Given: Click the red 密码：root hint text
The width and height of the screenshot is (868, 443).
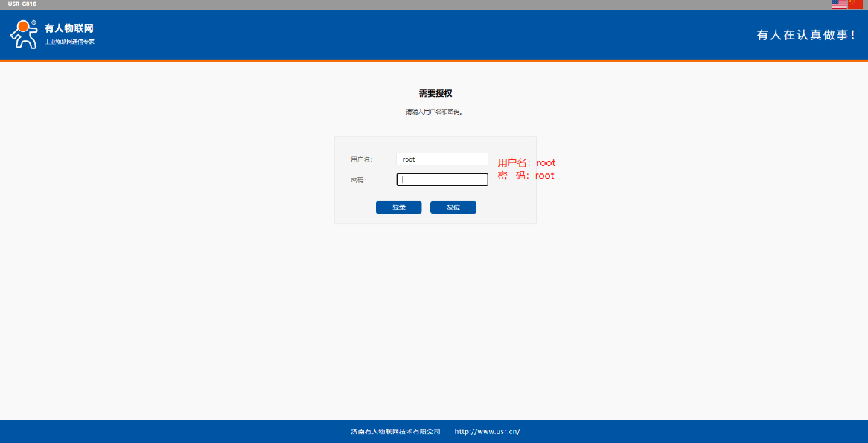Looking at the screenshot, I should (x=526, y=176).
